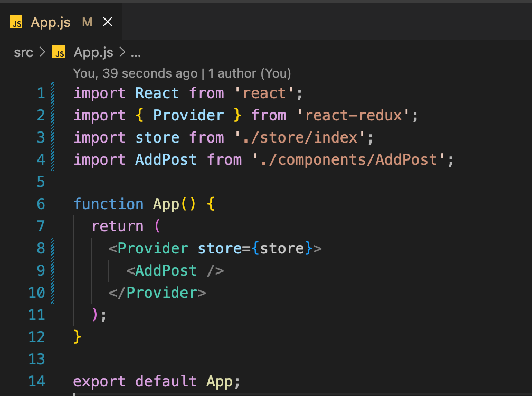Click line number 1 in the gutter

(x=41, y=93)
